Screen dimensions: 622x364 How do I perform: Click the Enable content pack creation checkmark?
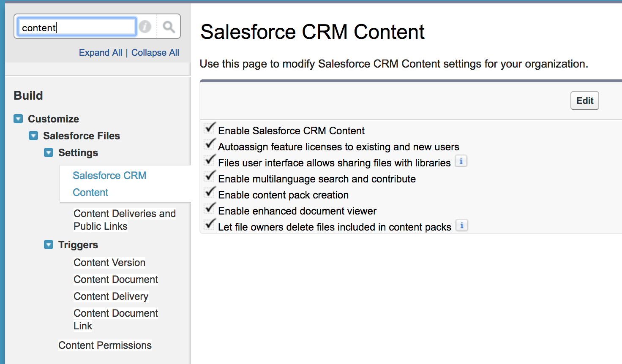(x=210, y=193)
